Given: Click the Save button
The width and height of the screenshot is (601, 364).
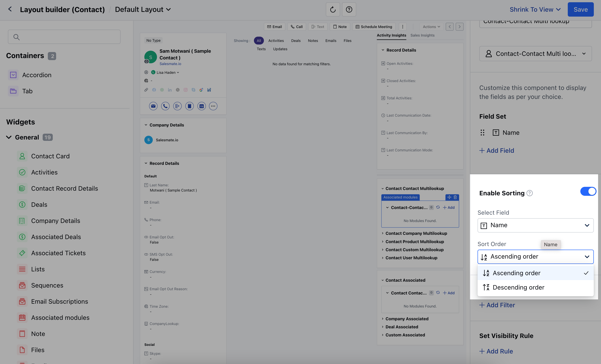Looking at the screenshot, I should (x=580, y=9).
